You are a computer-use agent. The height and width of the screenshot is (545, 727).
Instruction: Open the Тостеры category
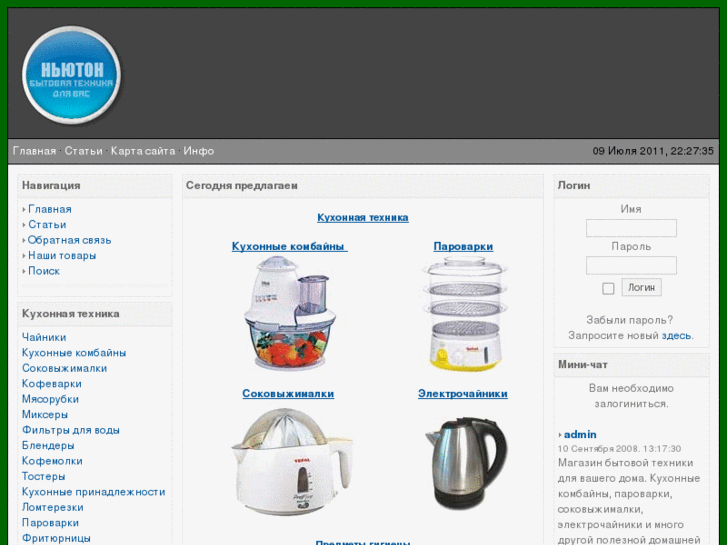click(x=44, y=476)
